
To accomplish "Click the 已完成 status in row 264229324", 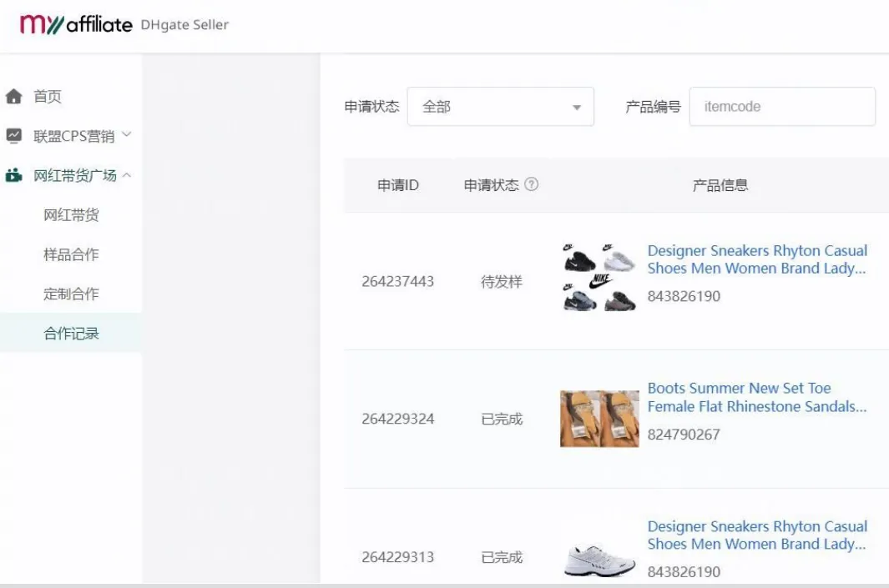I will point(501,420).
